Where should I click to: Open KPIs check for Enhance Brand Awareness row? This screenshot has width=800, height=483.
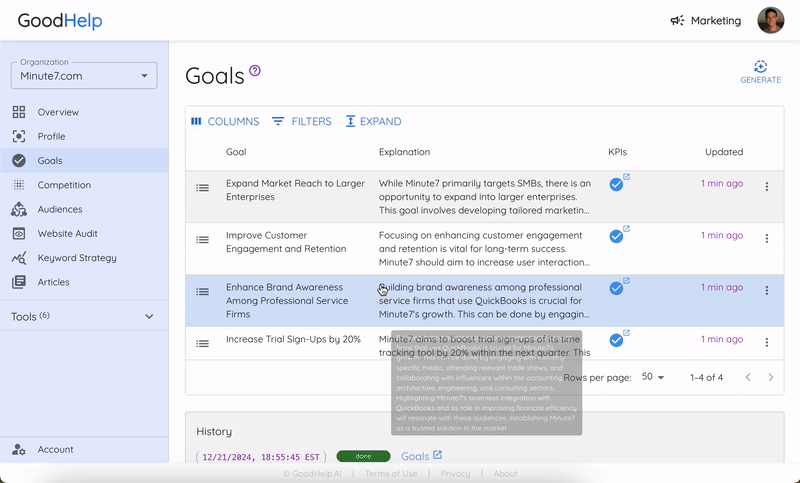click(616, 289)
